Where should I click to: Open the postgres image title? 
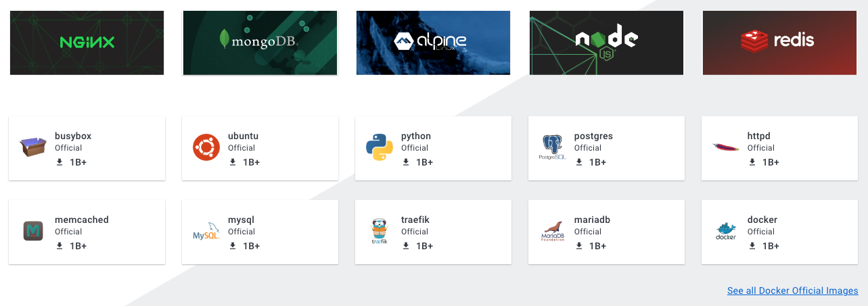593,136
